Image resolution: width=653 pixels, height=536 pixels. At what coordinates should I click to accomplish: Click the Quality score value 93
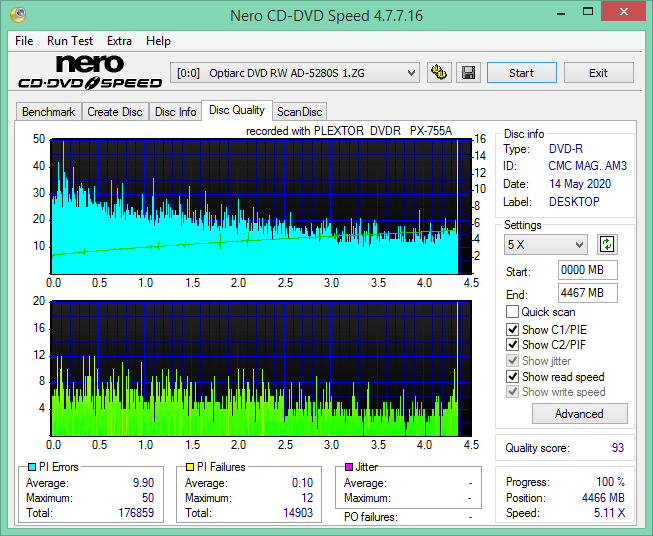(618, 448)
